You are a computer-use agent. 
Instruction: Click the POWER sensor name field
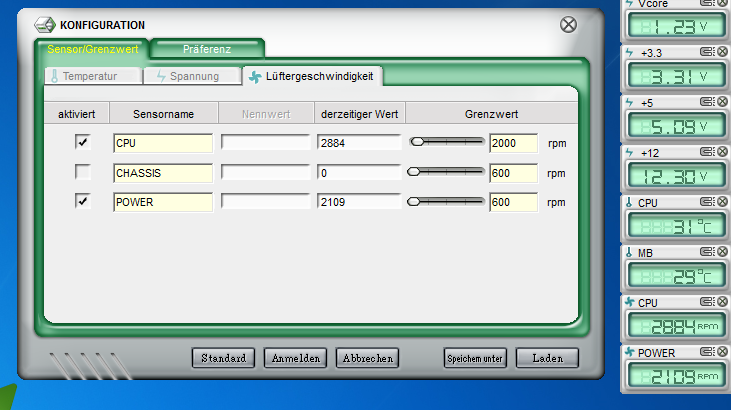click(x=163, y=202)
